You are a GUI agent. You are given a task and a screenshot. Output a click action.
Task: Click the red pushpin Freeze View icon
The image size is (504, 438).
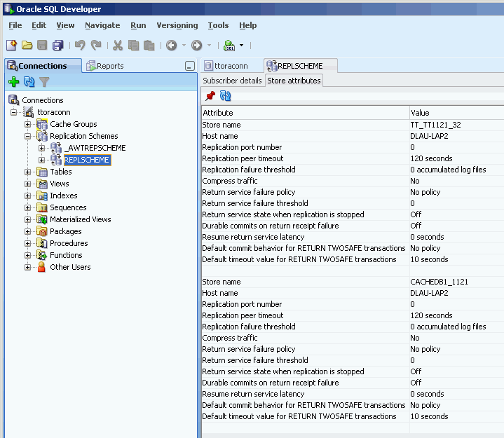point(210,96)
